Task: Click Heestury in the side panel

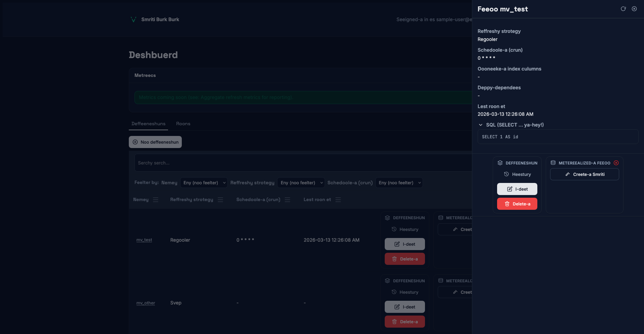Action: 517,174
